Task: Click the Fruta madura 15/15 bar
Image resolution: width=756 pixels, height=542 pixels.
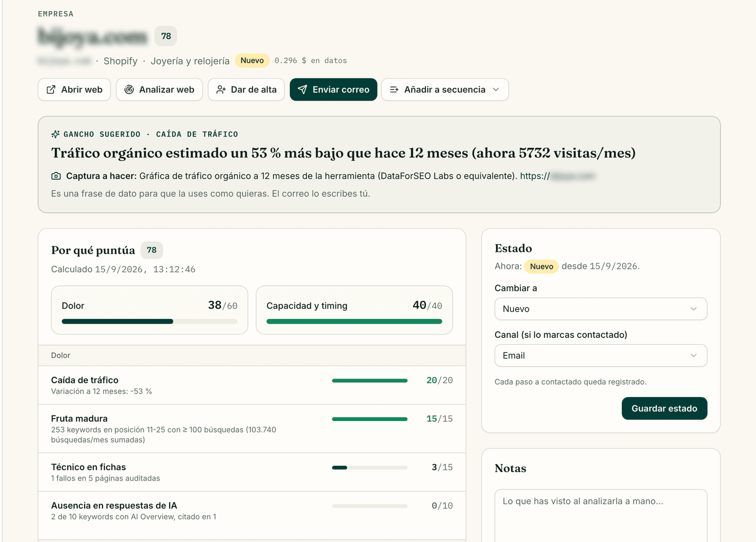Action: (x=369, y=419)
